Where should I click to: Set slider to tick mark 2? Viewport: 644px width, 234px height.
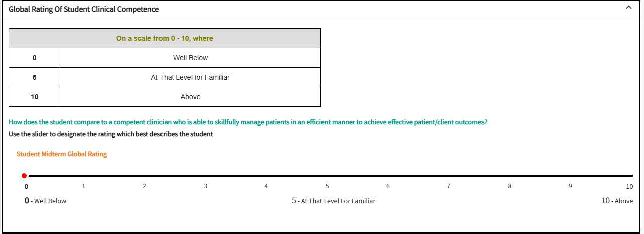[x=144, y=176]
